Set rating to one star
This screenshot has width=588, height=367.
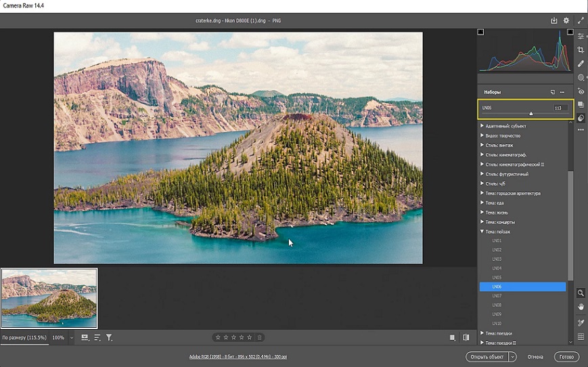point(218,337)
